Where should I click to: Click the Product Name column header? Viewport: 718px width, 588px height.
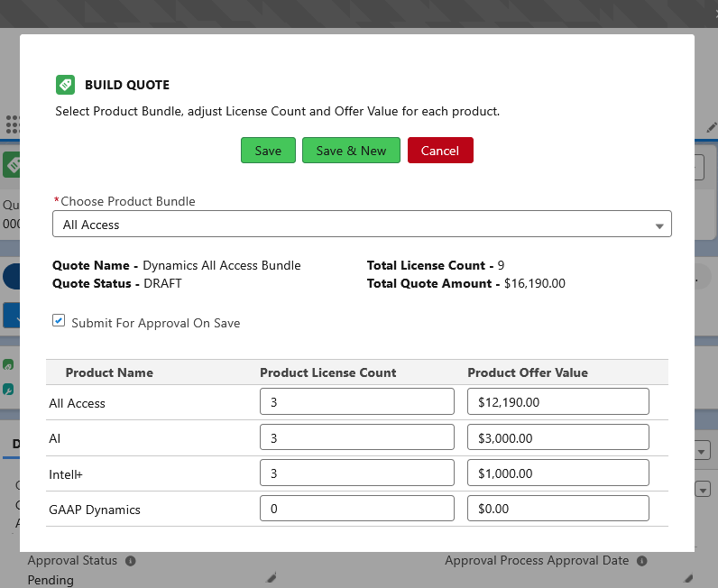point(109,372)
